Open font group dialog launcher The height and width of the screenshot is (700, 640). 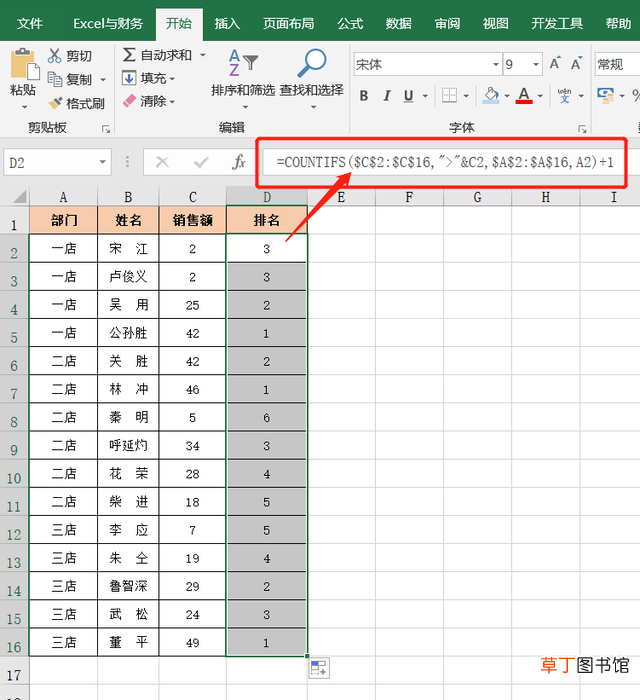(x=582, y=129)
